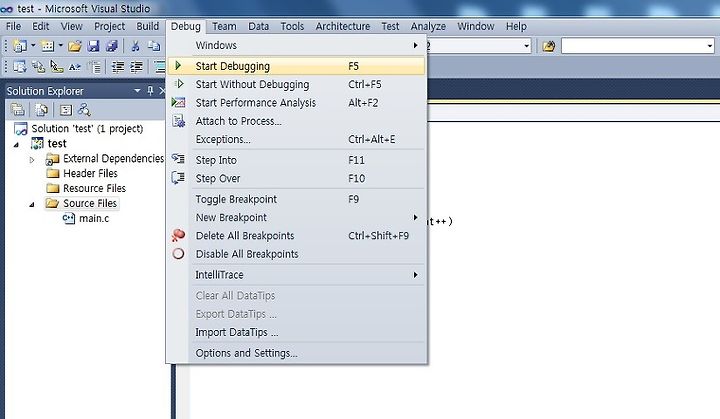The width and height of the screenshot is (720, 419).
Task: Click the Display Object Member List icon
Action: point(20,67)
